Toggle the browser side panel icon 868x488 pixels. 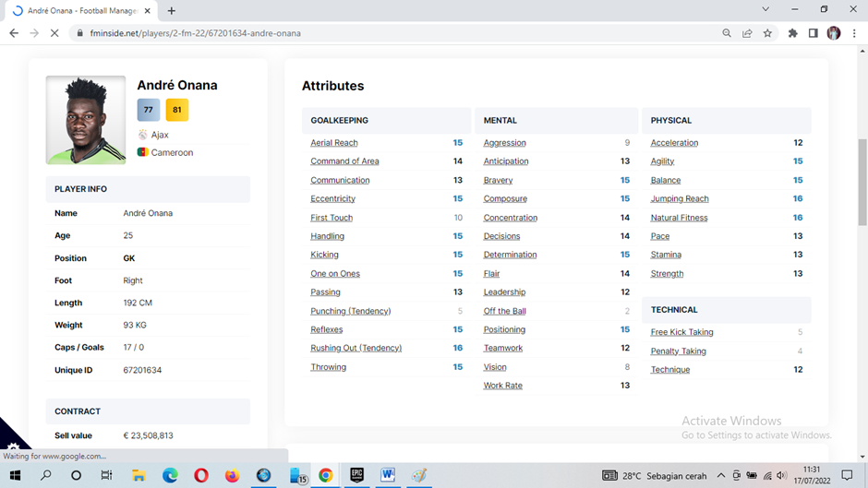click(813, 33)
